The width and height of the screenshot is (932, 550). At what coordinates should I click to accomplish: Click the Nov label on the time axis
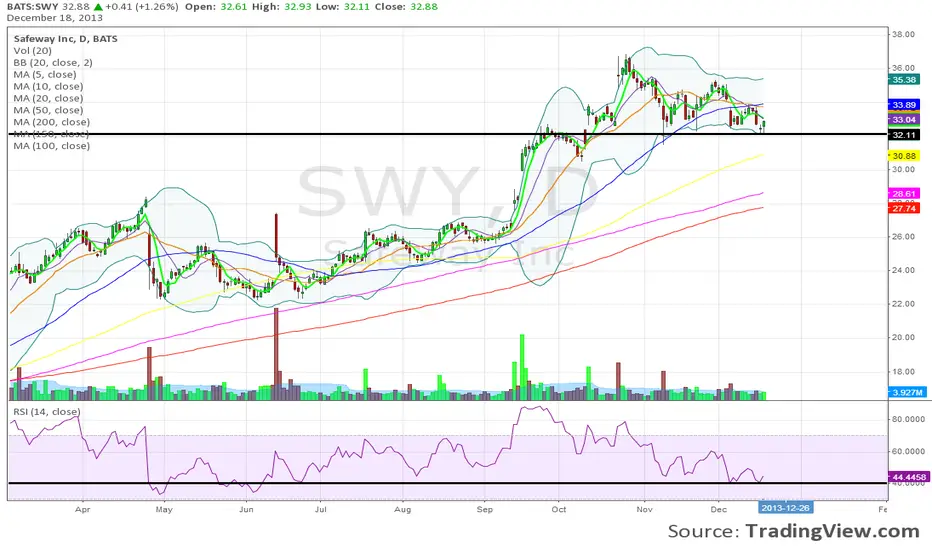[644, 510]
